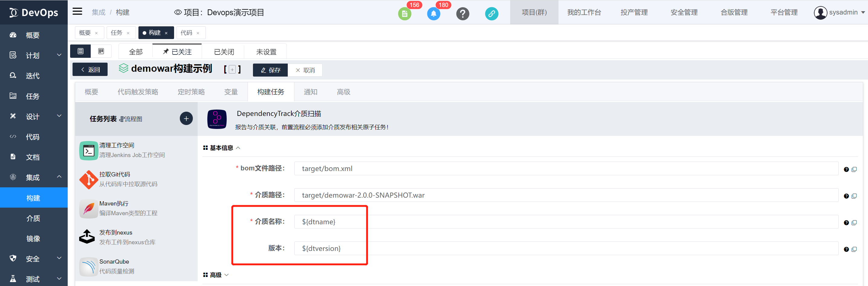This screenshot has width=868, height=286.
Task: Copy the 版本 field value
Action: (x=854, y=249)
